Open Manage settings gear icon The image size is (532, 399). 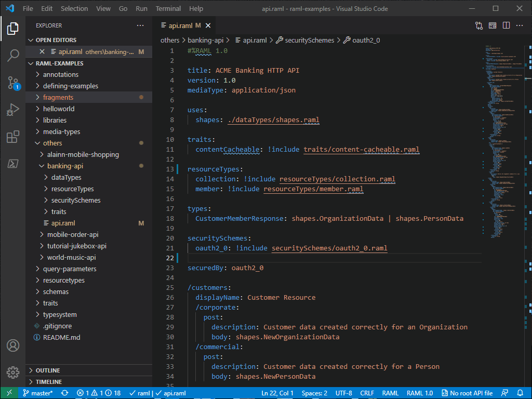(x=13, y=372)
